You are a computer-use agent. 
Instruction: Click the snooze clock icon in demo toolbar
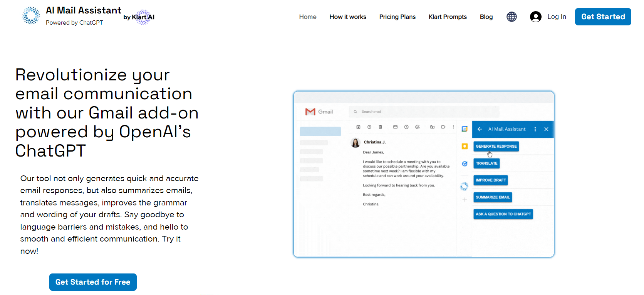pyautogui.click(x=406, y=127)
